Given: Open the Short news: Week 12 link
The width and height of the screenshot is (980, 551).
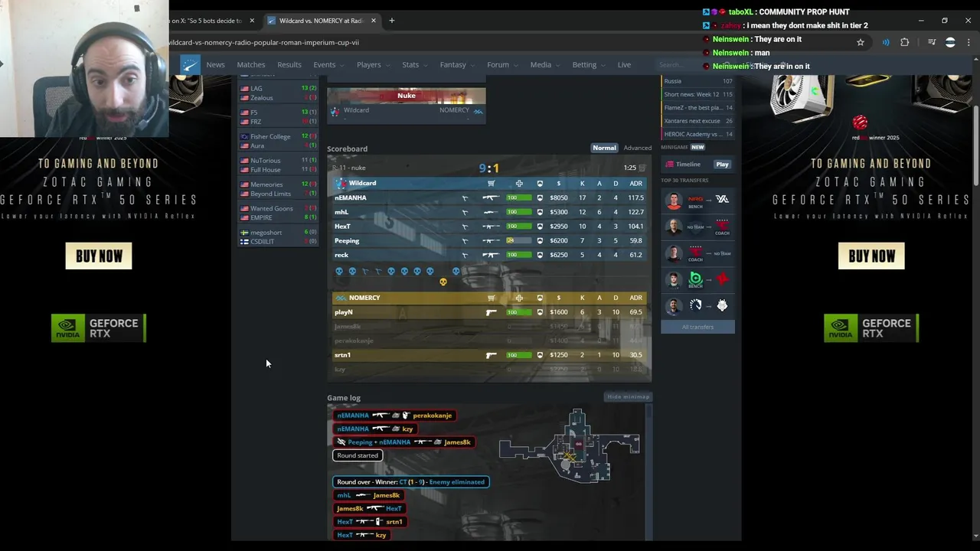Looking at the screenshot, I should tap(697, 94).
